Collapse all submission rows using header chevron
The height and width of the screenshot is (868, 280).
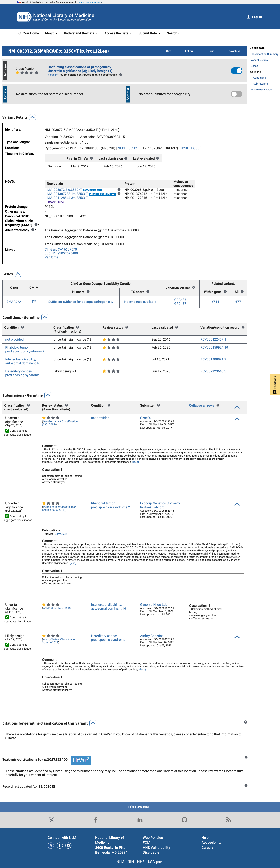237,407
